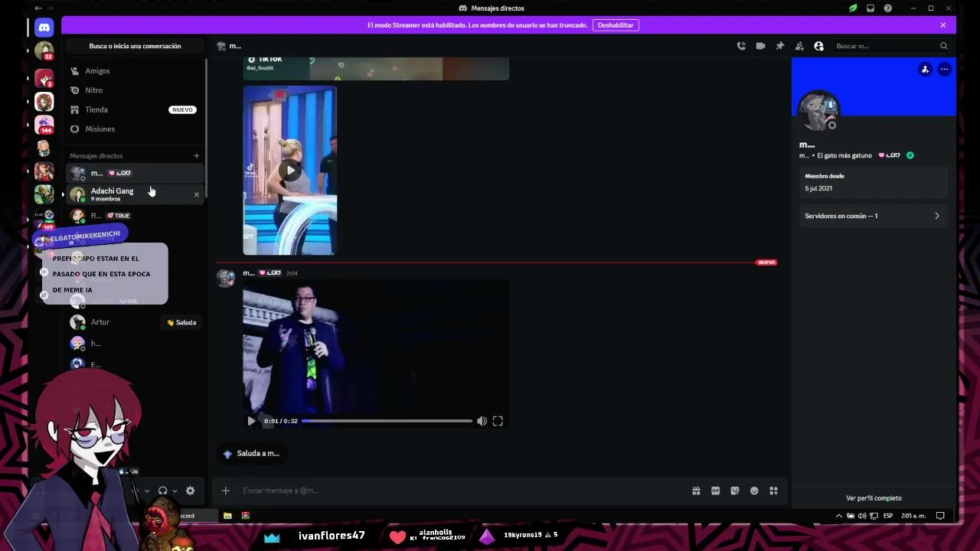Play the embedded TikTok video thumbnail
This screenshot has width=980, height=551.
pyautogui.click(x=289, y=171)
